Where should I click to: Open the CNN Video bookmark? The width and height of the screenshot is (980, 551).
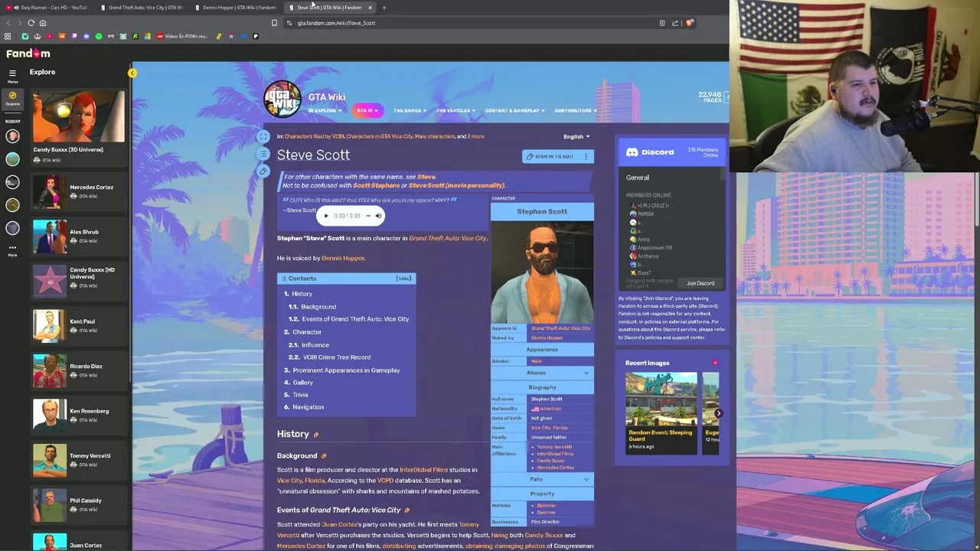[182, 36]
